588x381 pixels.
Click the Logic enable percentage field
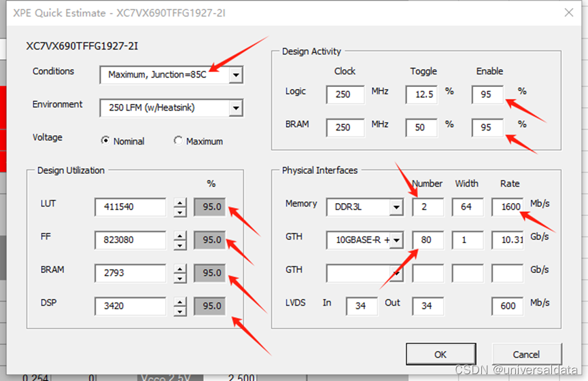tap(488, 94)
